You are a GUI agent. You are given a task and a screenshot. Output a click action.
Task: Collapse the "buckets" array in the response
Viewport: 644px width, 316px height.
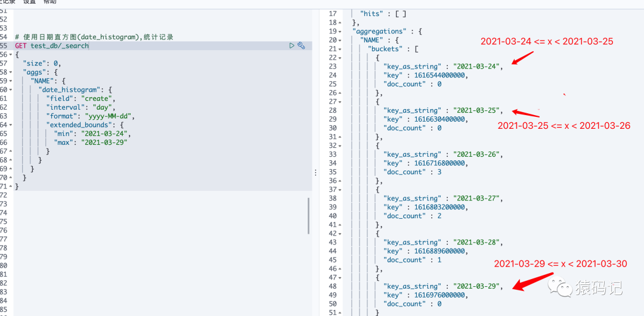point(340,49)
